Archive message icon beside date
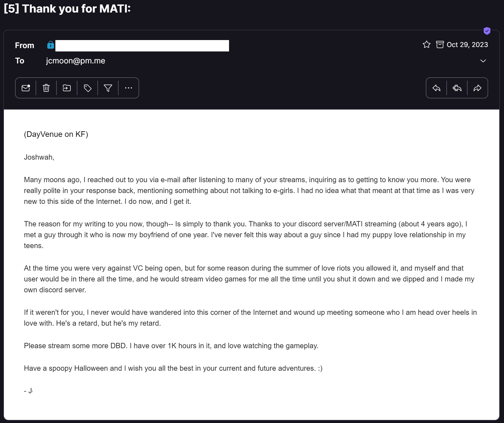This screenshot has width=504, height=423. click(x=440, y=44)
